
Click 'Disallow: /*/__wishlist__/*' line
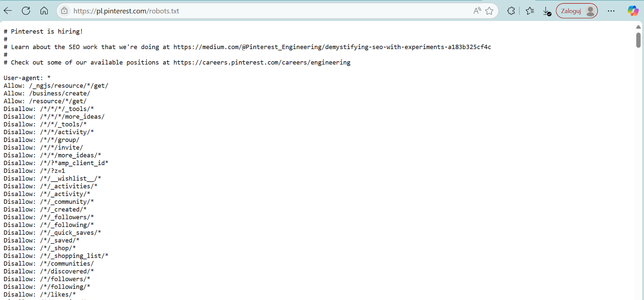52,179
